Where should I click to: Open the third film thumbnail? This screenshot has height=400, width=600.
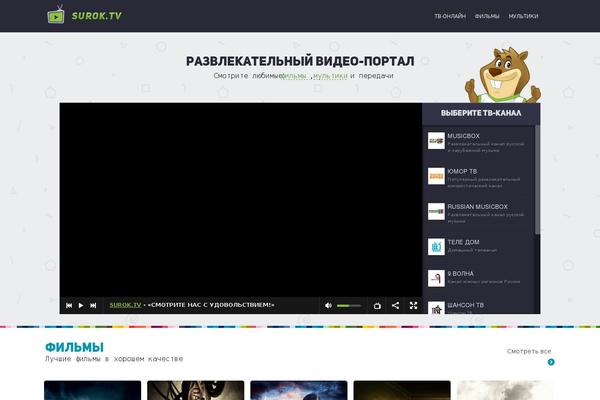[x=299, y=390]
